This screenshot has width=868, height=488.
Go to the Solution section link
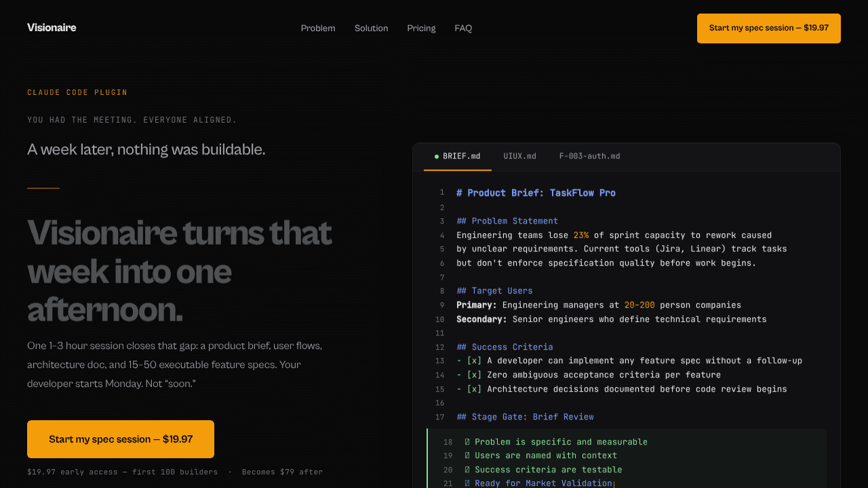point(372,28)
